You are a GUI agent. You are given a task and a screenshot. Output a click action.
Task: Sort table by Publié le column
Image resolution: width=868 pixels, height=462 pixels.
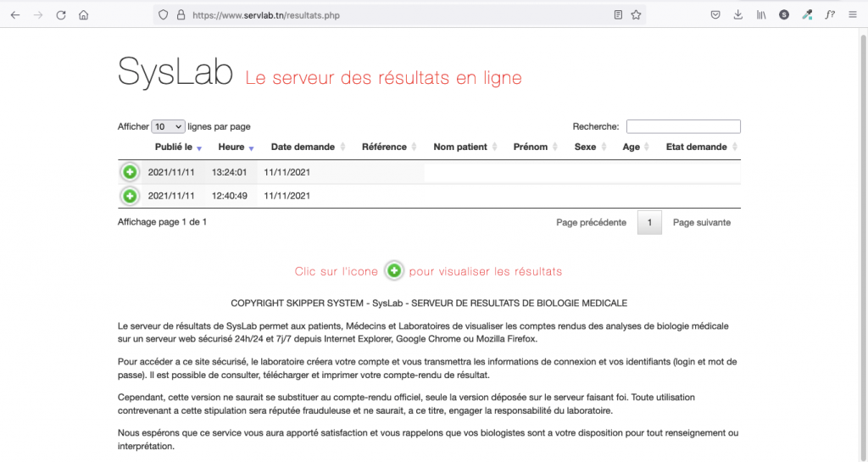tap(174, 147)
